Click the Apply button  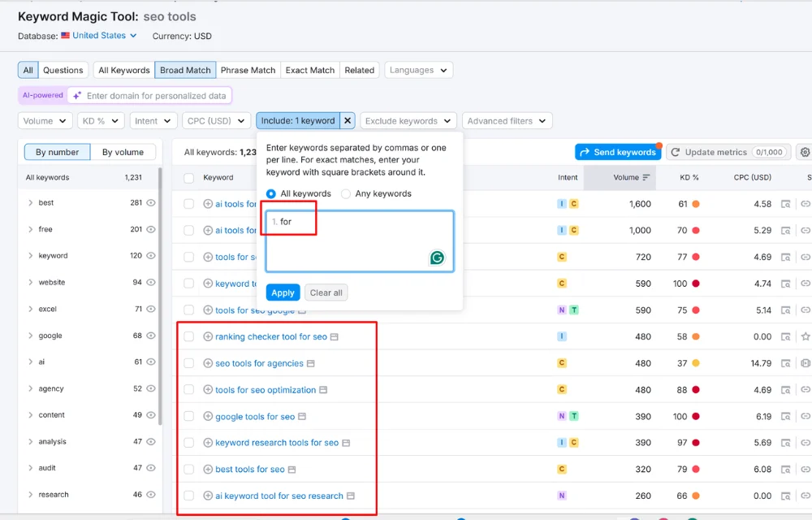(283, 292)
